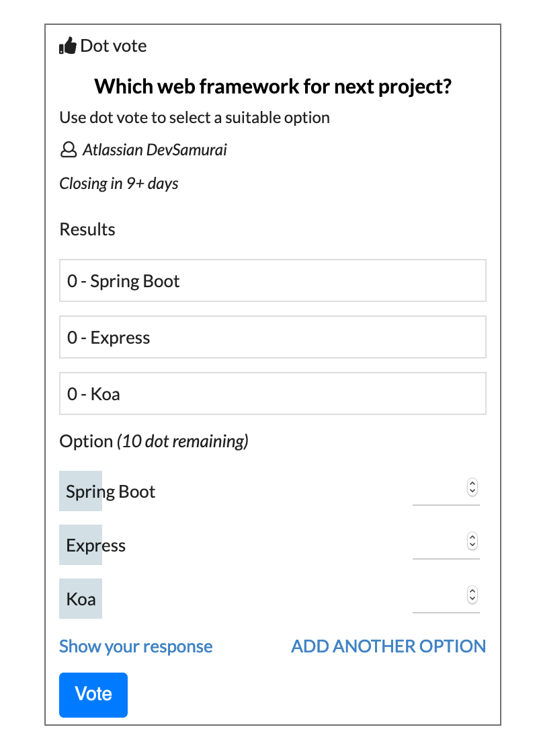Click the Spring Boot dot stepper arrows
This screenshot has width=539, height=756.
pyautogui.click(x=472, y=487)
